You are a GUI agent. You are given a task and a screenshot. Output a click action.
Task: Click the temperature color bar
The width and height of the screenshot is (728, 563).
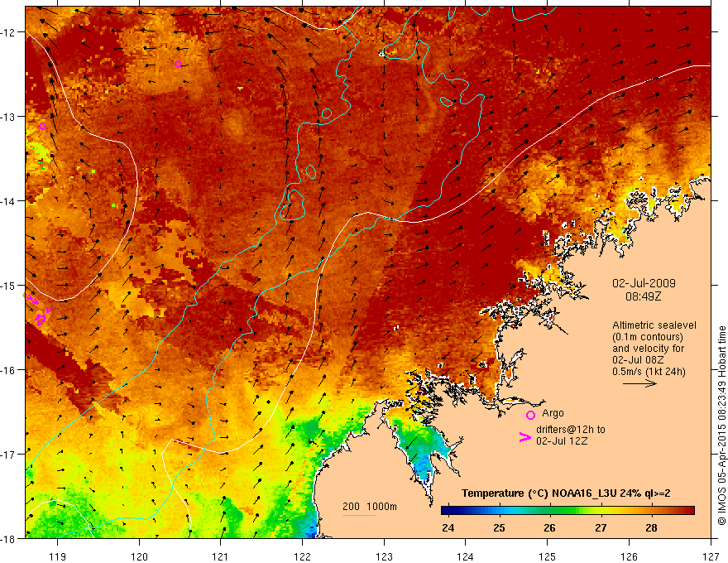click(568, 511)
